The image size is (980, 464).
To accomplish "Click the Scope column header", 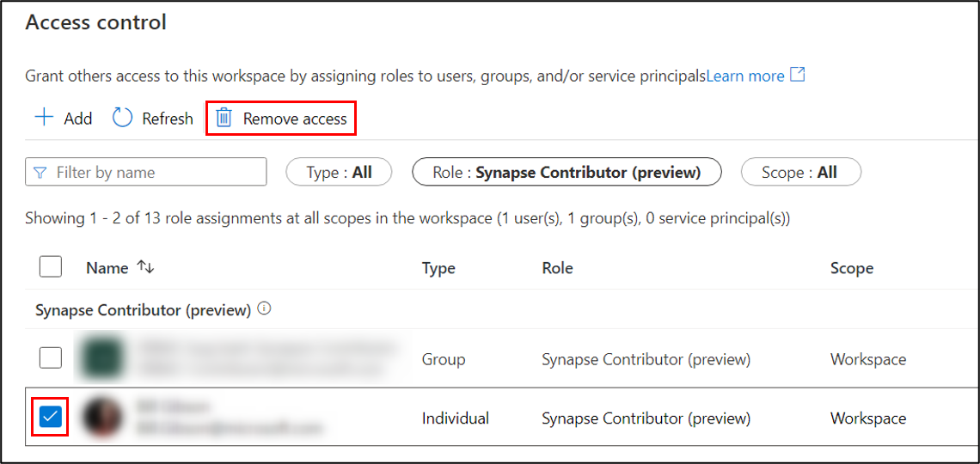I will coord(852,269).
